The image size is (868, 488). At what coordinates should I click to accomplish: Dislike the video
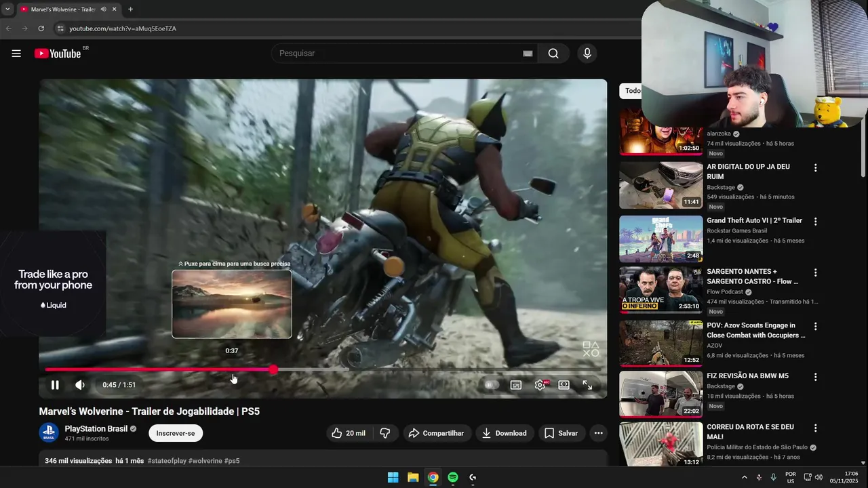point(385,433)
